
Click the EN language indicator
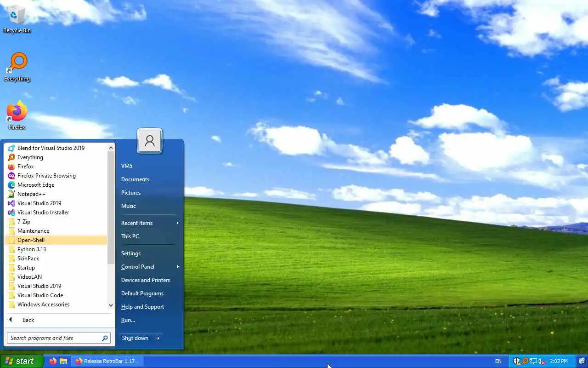(498, 362)
